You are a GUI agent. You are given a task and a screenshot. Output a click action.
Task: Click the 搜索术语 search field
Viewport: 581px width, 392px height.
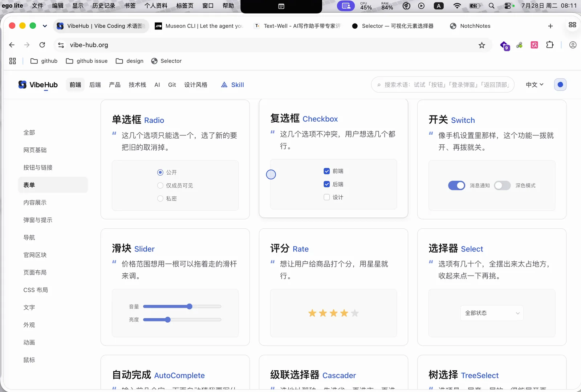point(443,85)
